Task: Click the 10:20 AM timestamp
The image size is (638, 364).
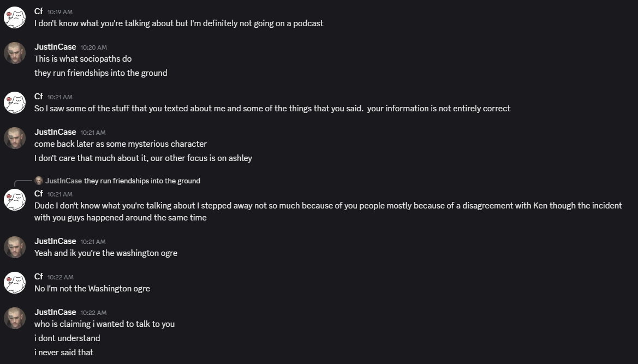Action: pyautogui.click(x=93, y=47)
